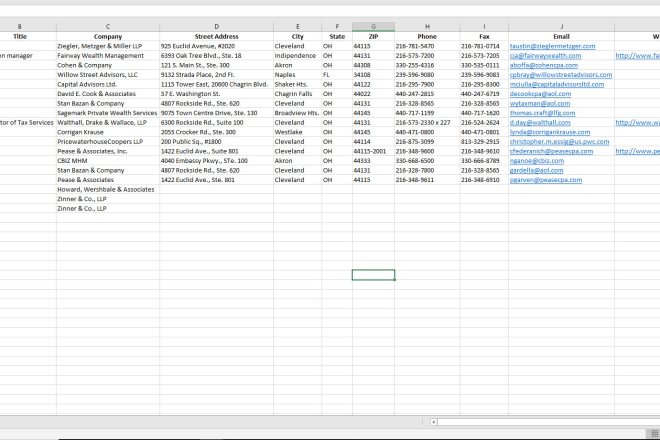Select cell 'PricewaterhouseCoopers LLP'
Viewport: 660px width, 440px height.
tap(108, 142)
